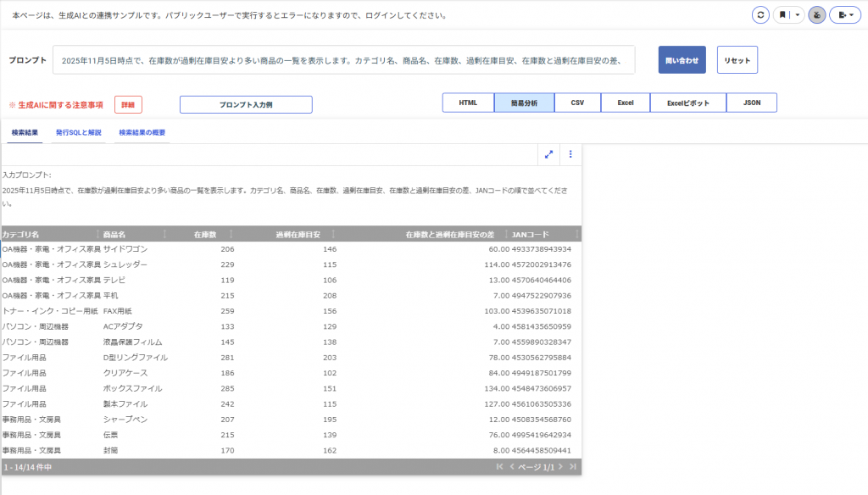868x495 pixels.
Task: Go to the previous results page
Action: (511, 467)
